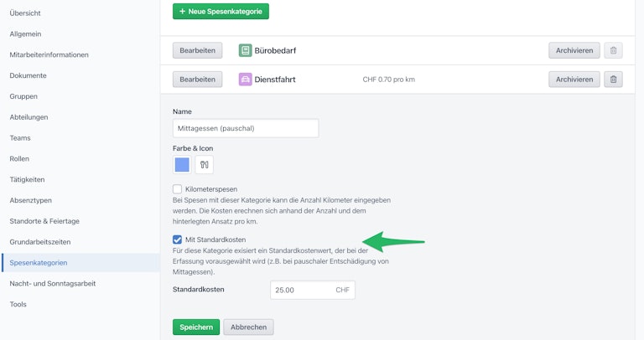Open the blue color swatch picker

click(x=182, y=165)
